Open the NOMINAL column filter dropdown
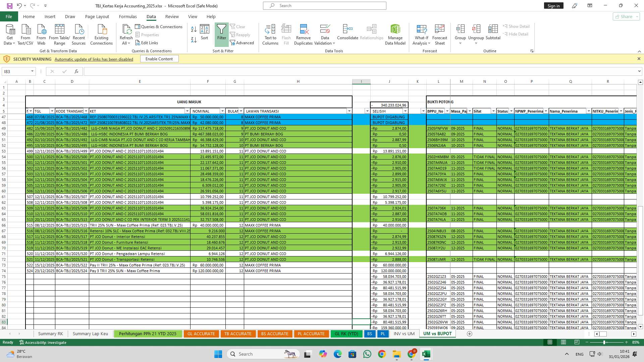Viewport: 644px width, 362px height. [x=222, y=111]
